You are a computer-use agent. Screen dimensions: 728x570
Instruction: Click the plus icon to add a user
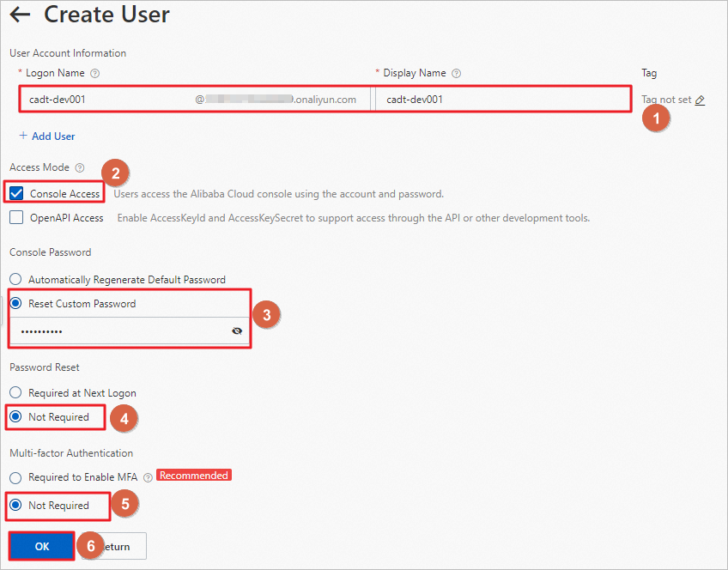[x=23, y=136]
